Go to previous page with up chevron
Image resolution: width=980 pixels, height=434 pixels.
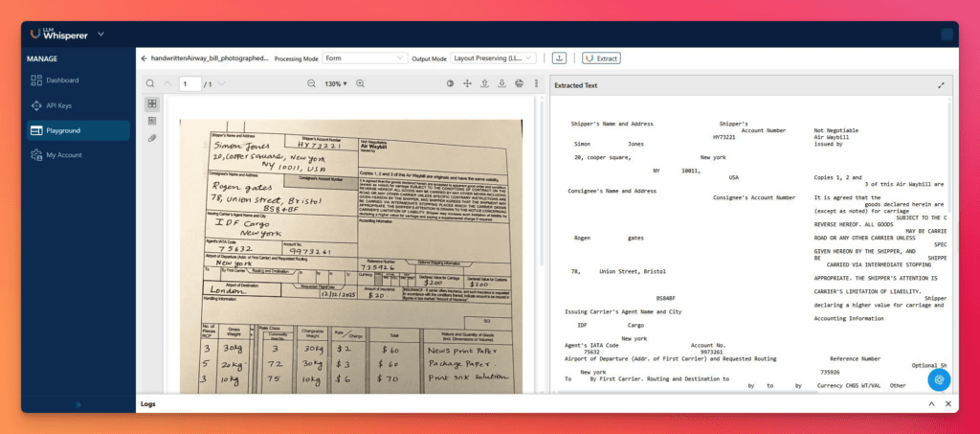(x=167, y=83)
